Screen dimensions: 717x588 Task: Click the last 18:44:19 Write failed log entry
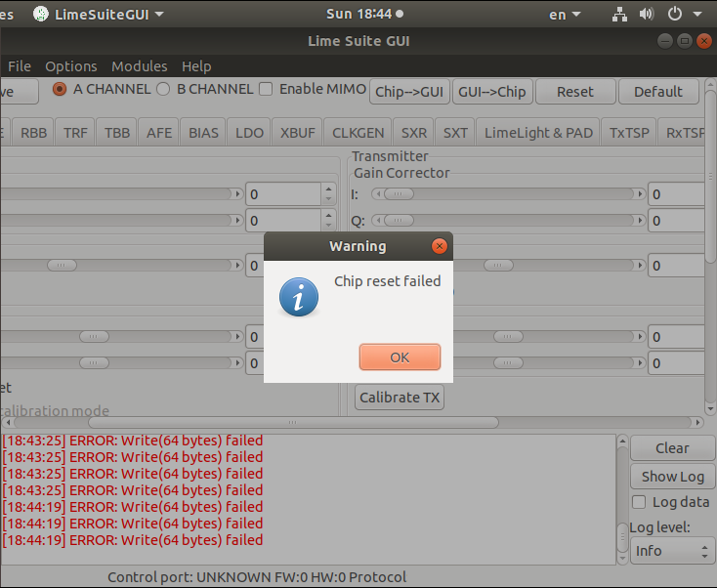click(133, 540)
